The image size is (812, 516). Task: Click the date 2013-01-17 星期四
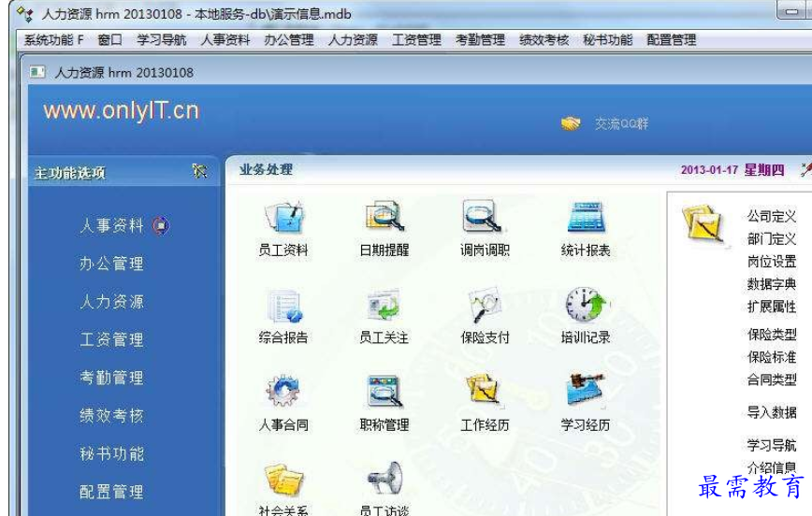click(732, 170)
